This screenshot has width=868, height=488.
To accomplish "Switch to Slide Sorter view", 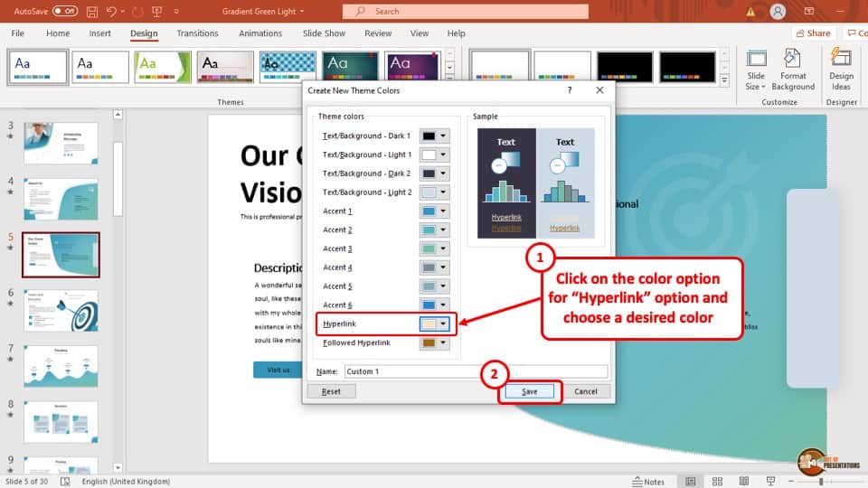I will pos(717,482).
